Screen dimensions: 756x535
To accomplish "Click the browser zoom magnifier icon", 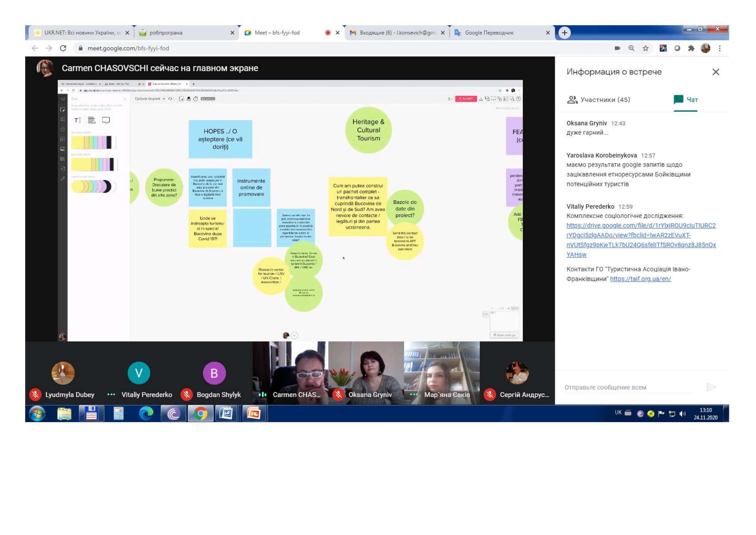I will point(631,49).
